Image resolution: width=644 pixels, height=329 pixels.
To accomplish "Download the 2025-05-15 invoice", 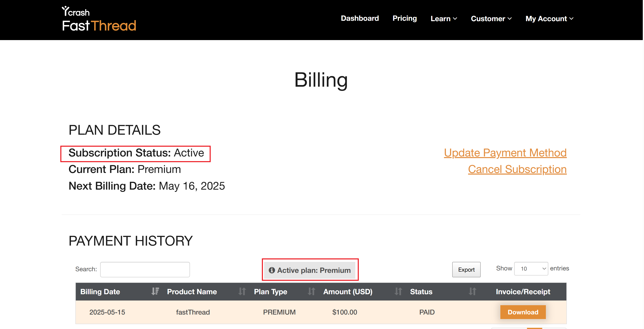I will point(523,312).
